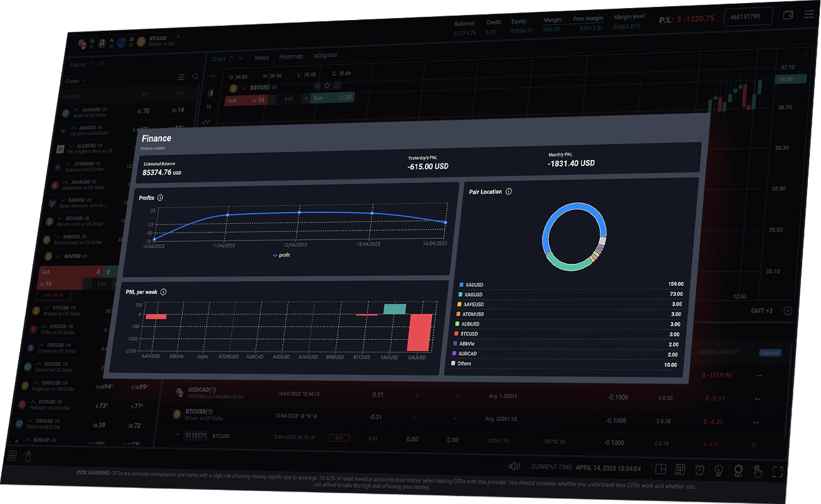Open the lightbulb ideas icon
Image resolution: width=821 pixels, height=504 pixels.
coord(719,470)
